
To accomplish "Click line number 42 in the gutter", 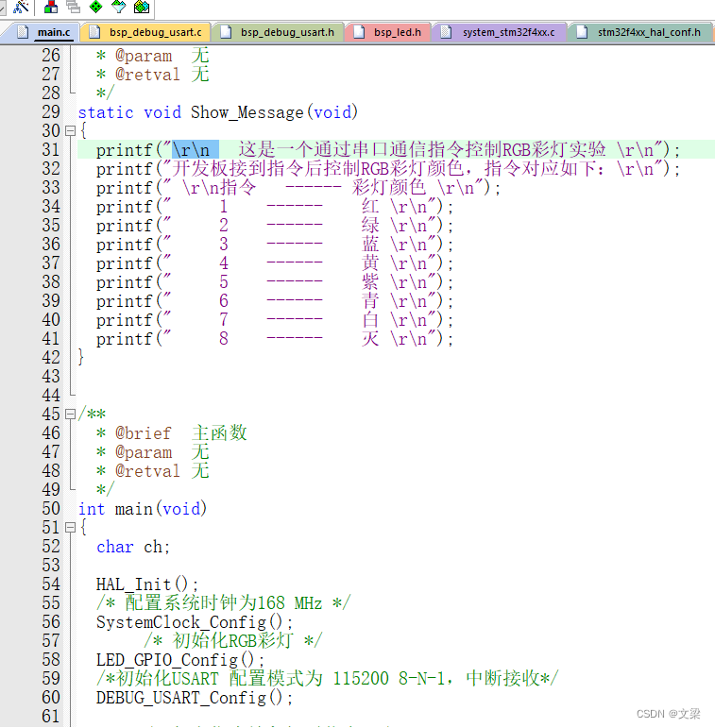I will (51, 358).
